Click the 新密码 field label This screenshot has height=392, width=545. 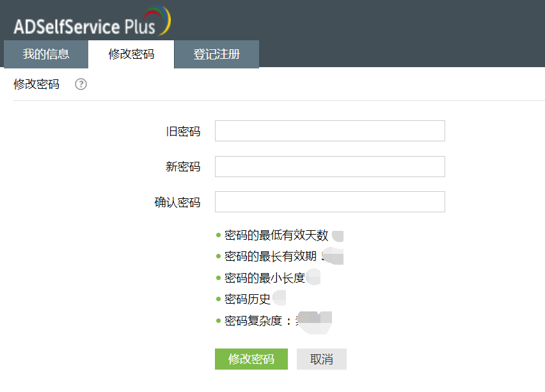pos(183,167)
